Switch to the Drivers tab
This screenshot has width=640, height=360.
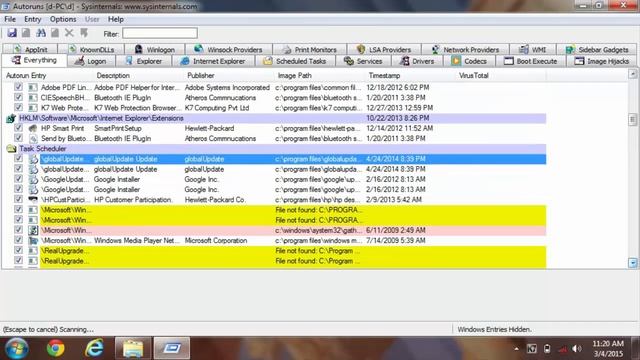(x=417, y=61)
